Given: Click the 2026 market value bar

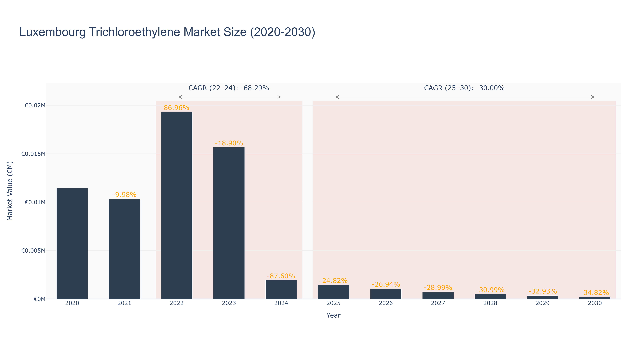Looking at the screenshot, I should 385,294.
